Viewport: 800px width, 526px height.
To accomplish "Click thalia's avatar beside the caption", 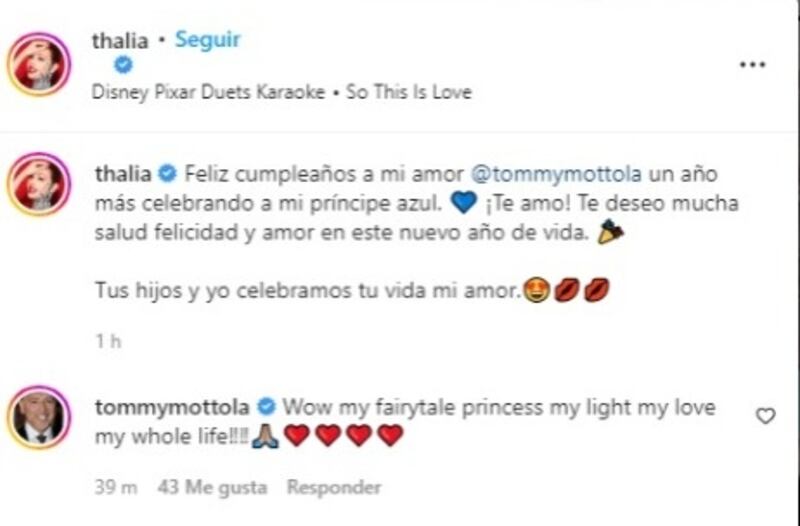I will point(39,185).
